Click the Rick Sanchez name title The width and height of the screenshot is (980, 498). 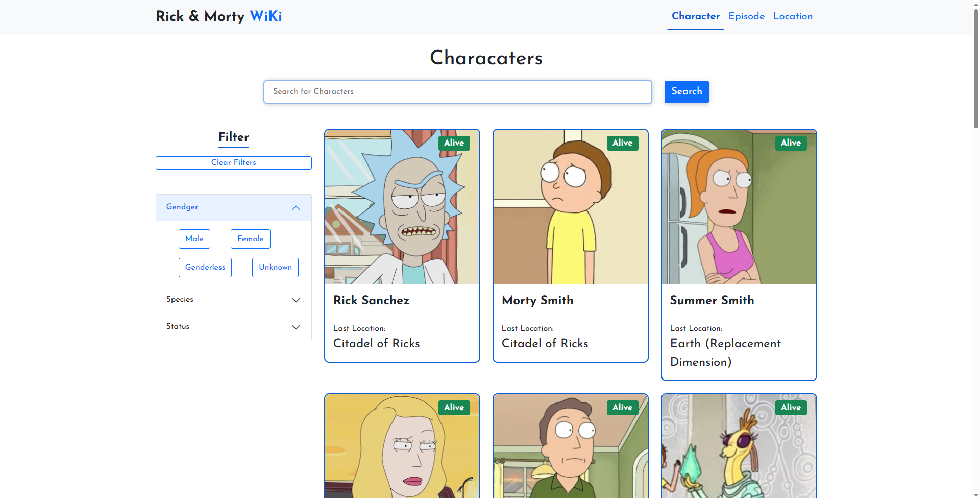pyautogui.click(x=372, y=300)
